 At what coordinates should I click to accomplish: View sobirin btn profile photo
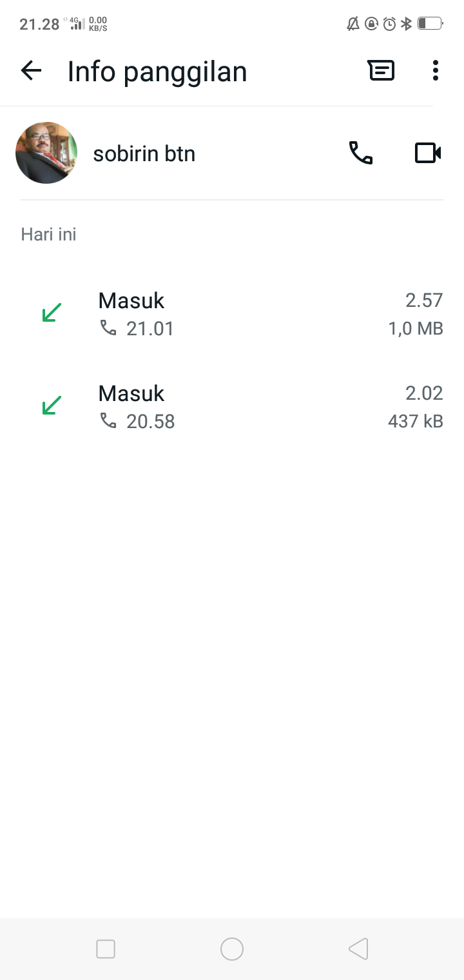(x=46, y=153)
